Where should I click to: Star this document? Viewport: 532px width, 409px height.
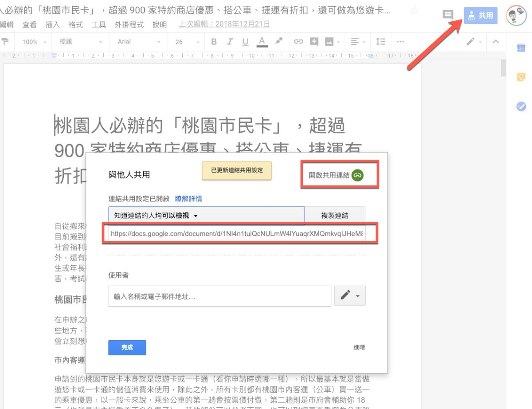(x=415, y=11)
